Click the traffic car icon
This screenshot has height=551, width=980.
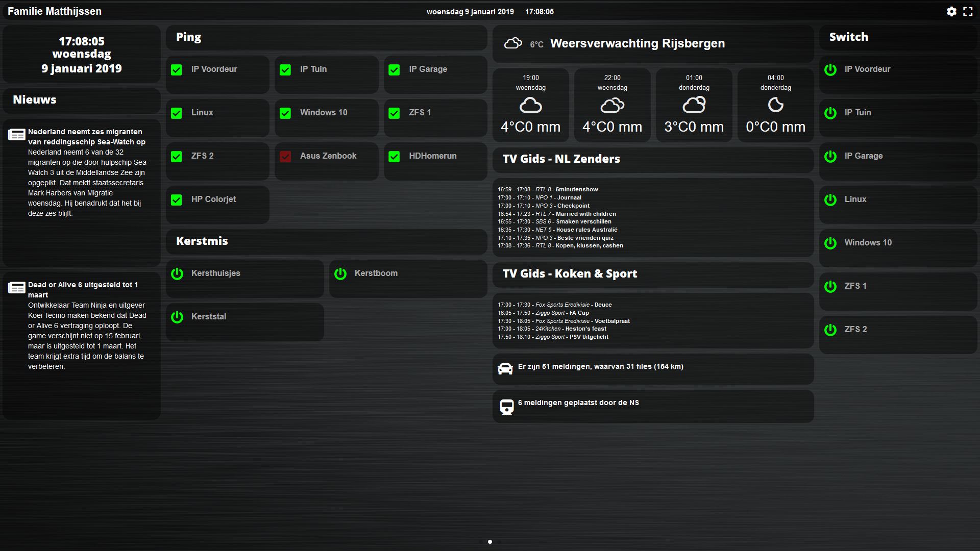[x=505, y=369]
